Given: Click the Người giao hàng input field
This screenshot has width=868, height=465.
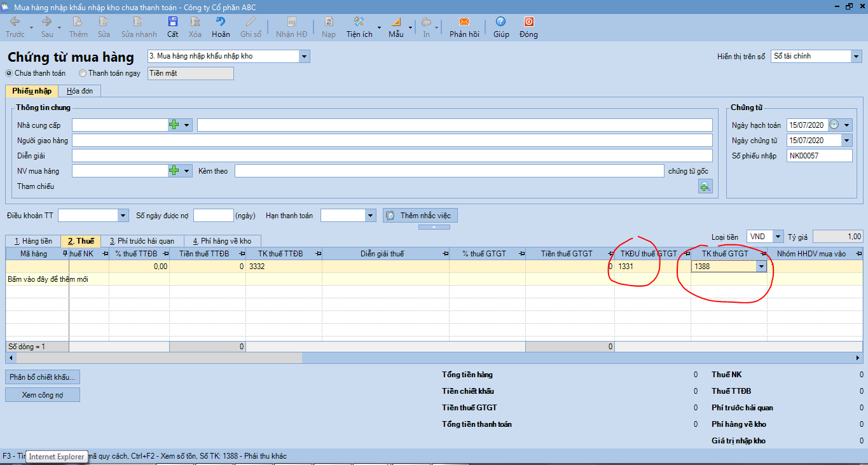Looking at the screenshot, I should [392, 141].
